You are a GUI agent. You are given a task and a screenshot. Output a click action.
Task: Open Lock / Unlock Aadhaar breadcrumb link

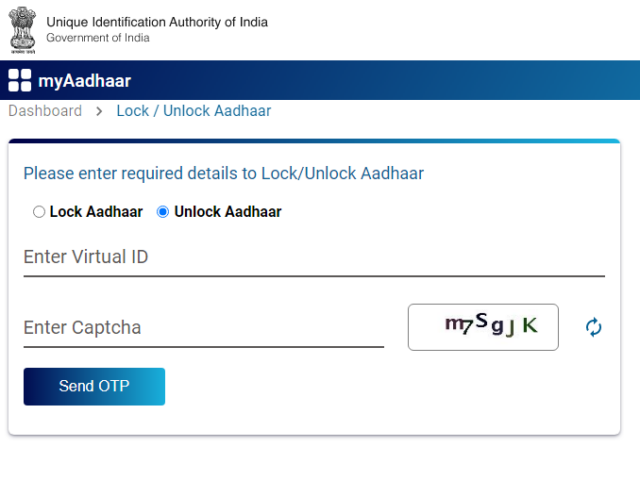click(x=194, y=111)
